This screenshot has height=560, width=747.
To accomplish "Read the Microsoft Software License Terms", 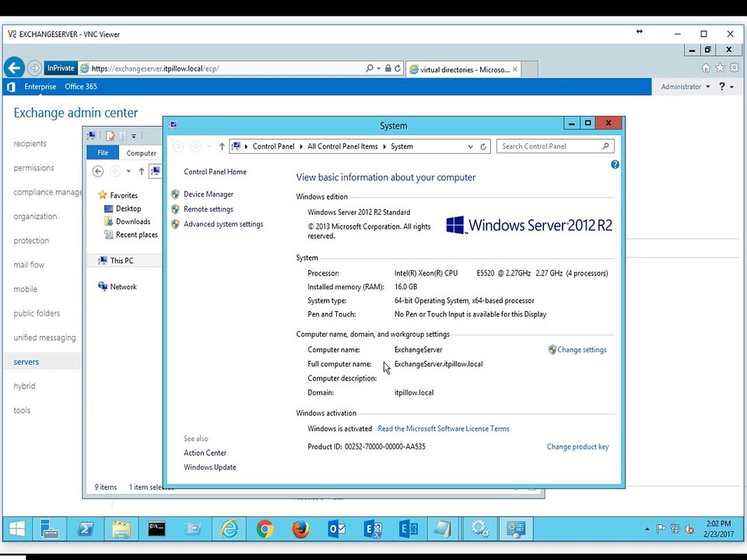I will pyautogui.click(x=443, y=429).
